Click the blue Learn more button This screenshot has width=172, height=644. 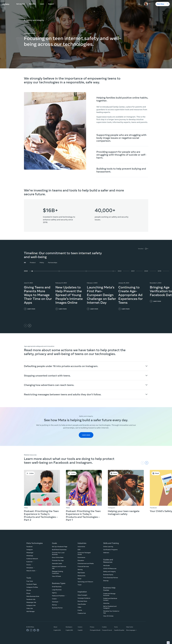click(86, 435)
